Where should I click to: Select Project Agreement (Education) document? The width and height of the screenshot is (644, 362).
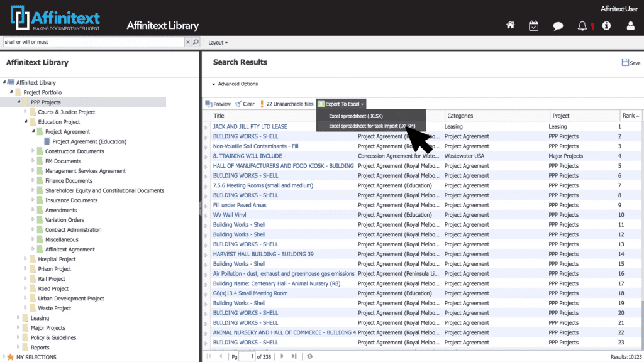(89, 141)
